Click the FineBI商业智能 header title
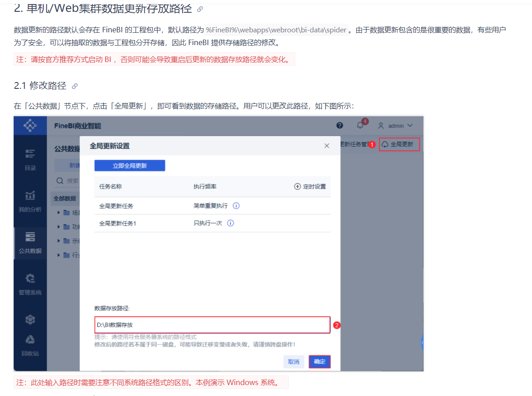Screen dimensions: 532x396 click(x=78, y=126)
